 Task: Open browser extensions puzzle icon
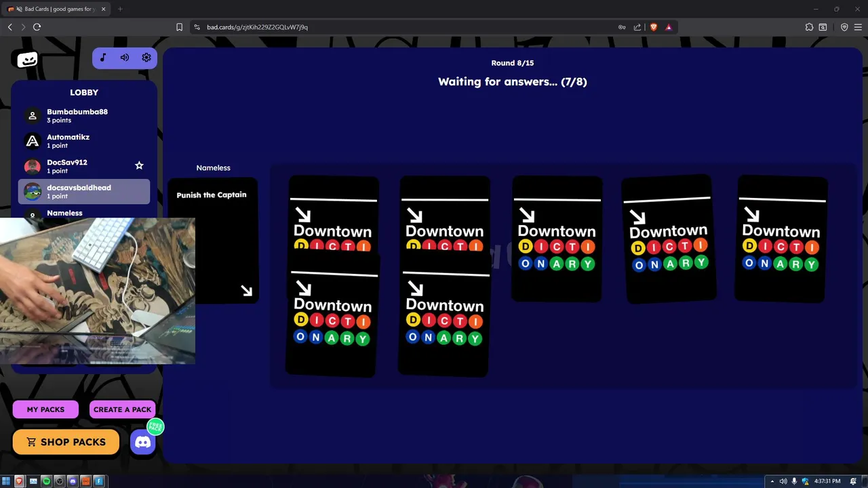[809, 27]
